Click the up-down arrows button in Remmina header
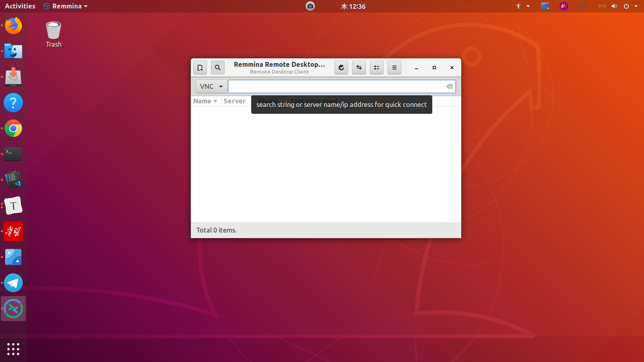This screenshot has height=362, width=644. click(x=359, y=68)
